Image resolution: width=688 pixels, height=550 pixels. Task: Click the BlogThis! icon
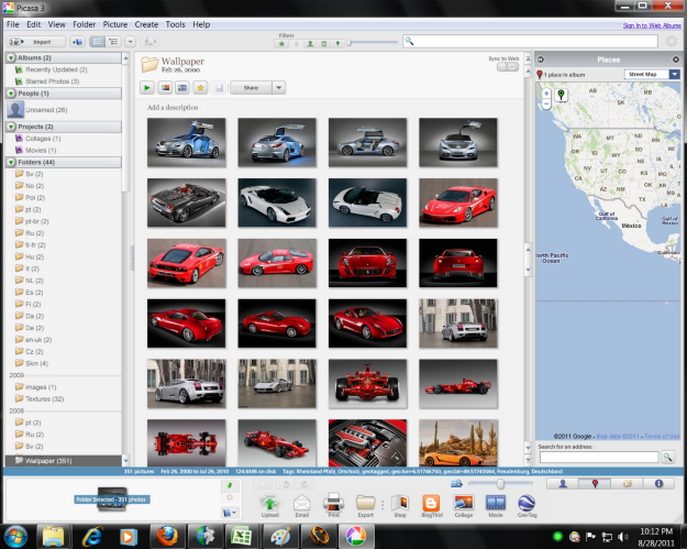click(x=431, y=503)
